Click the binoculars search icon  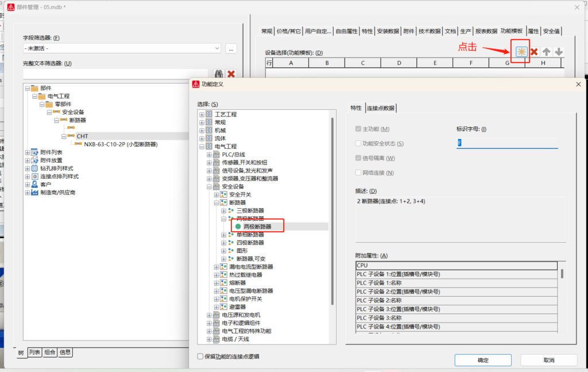(219, 74)
